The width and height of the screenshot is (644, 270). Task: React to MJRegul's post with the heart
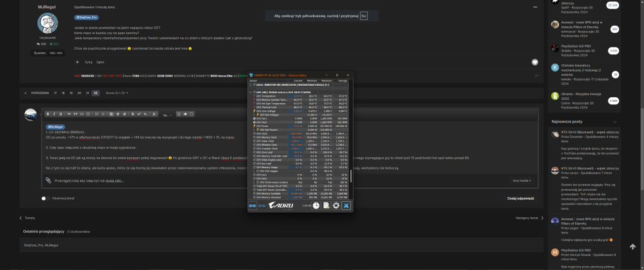pos(535,62)
